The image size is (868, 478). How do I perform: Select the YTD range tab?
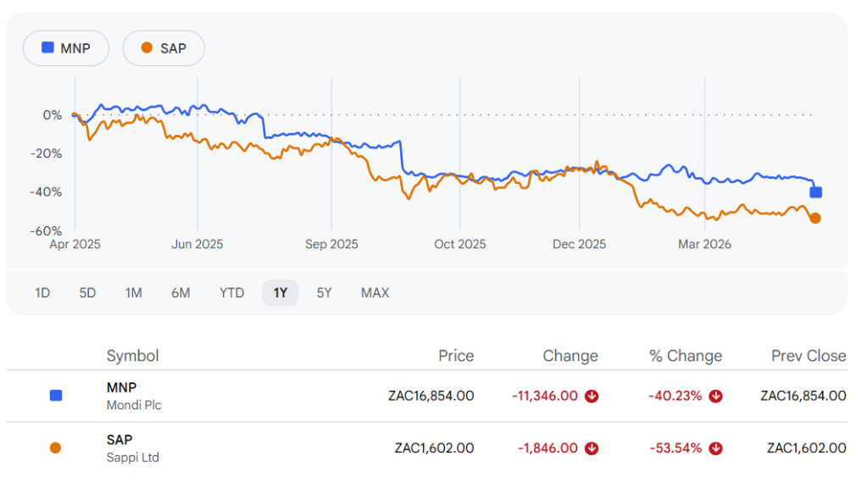[x=231, y=292]
